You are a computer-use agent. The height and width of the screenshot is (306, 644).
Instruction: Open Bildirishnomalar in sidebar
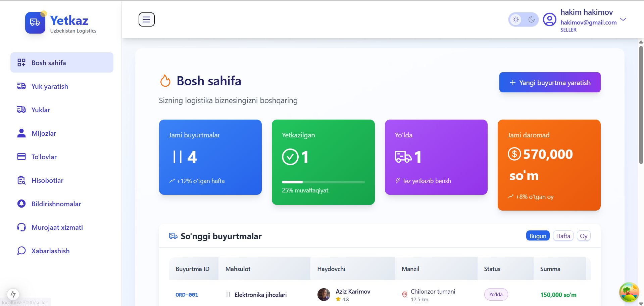(x=62, y=204)
